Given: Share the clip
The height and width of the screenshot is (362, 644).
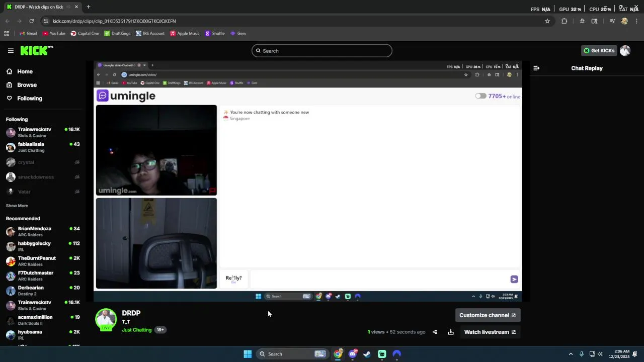Looking at the screenshot, I should click(x=435, y=332).
